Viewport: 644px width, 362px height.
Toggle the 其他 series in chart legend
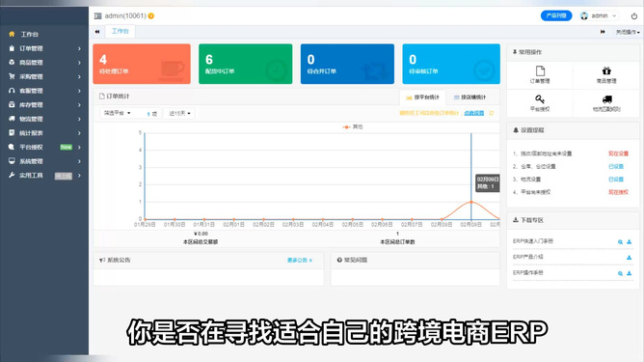point(353,126)
